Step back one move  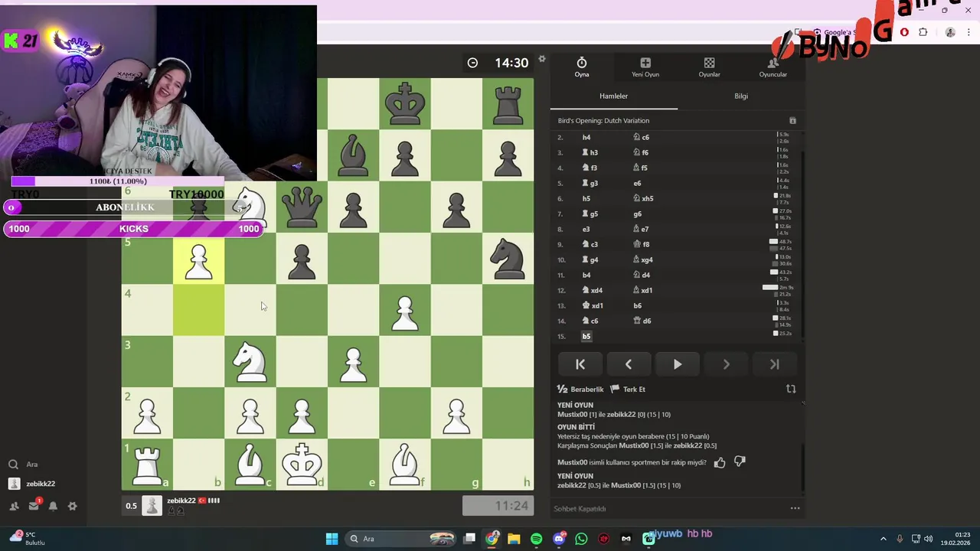(629, 365)
